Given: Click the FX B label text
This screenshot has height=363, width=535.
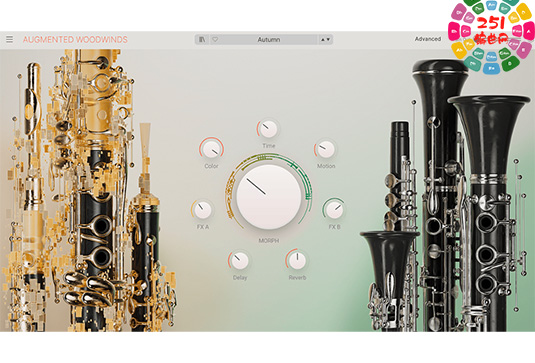Looking at the screenshot, I should [334, 227].
